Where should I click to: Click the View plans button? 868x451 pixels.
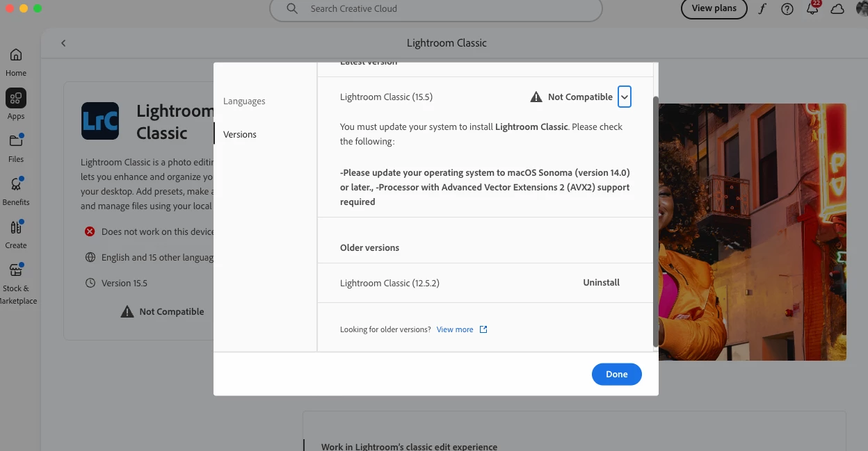714,8
